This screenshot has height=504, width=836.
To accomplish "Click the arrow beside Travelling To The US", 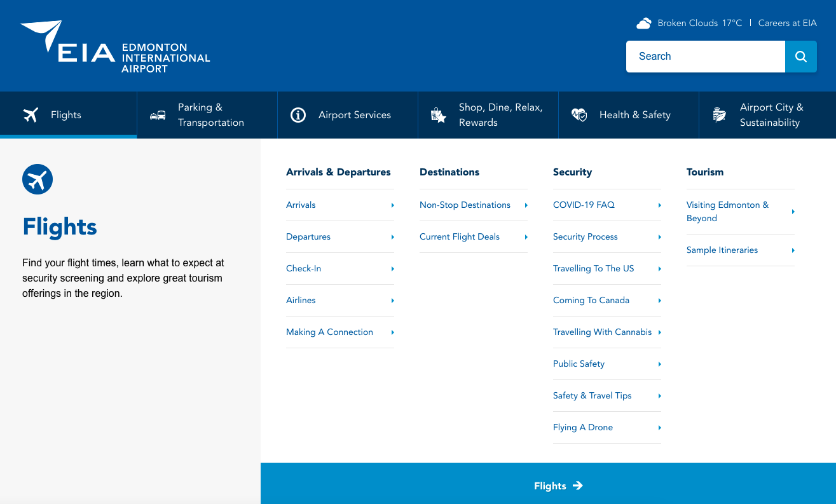I will click(660, 269).
